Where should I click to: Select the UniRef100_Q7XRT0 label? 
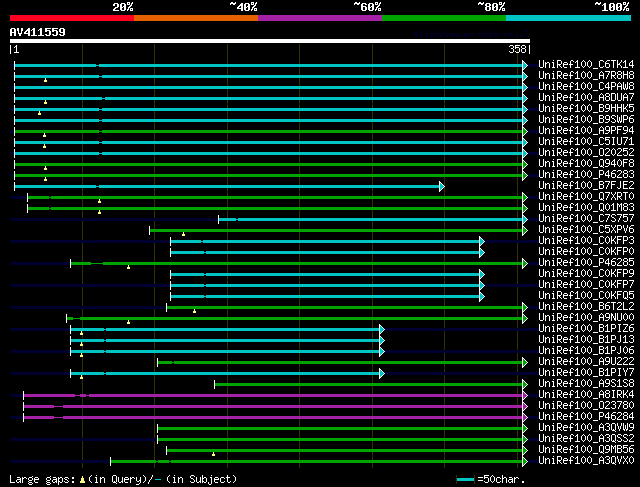[586, 197]
